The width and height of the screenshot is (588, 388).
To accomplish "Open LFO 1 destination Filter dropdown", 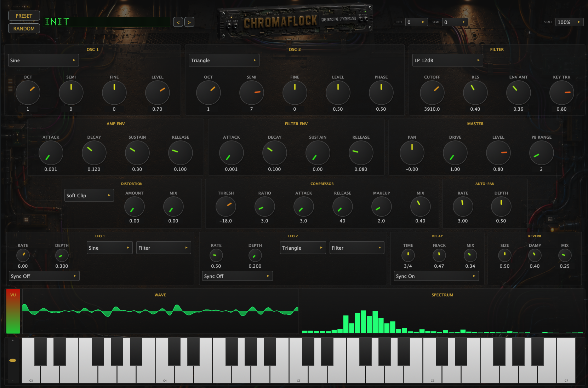I will pos(164,248).
